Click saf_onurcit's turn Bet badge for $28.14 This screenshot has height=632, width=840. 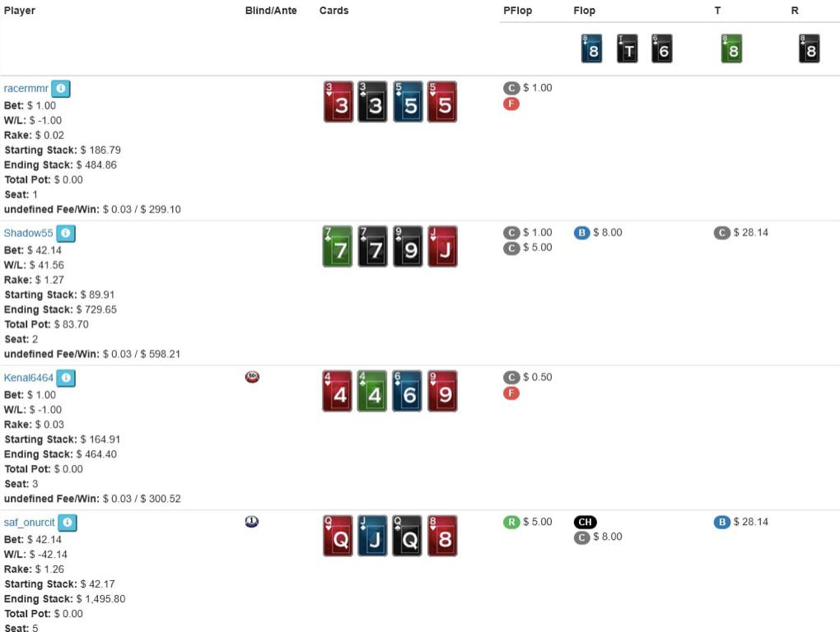(721, 522)
